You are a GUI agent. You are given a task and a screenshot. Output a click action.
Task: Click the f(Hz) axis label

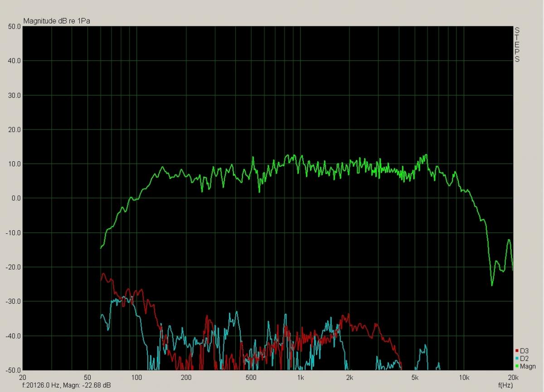pos(505,385)
